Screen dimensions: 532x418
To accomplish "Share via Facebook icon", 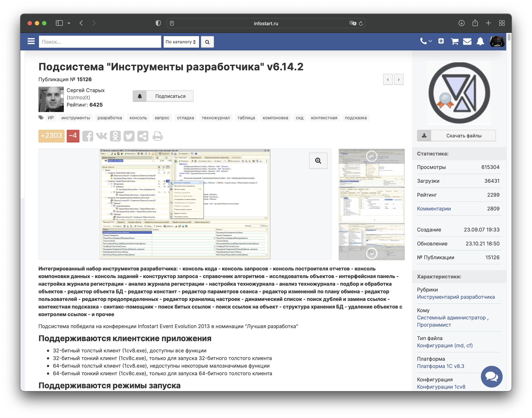I will point(88,136).
